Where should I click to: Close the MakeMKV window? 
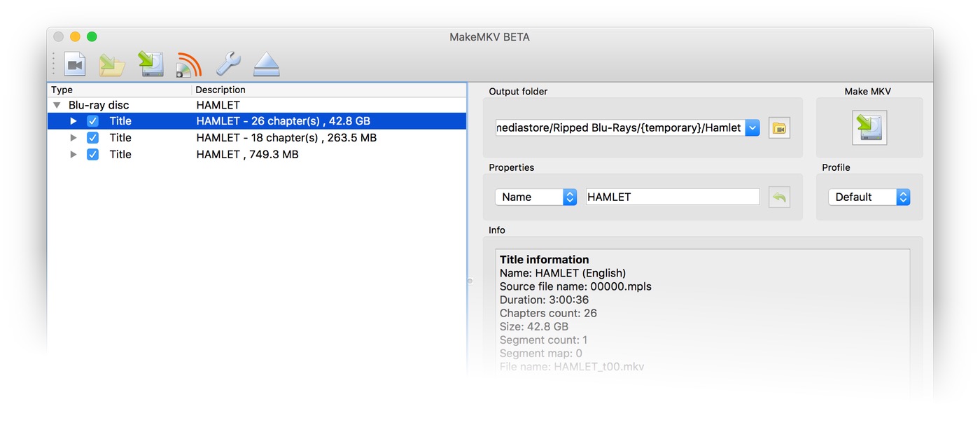[x=59, y=36]
